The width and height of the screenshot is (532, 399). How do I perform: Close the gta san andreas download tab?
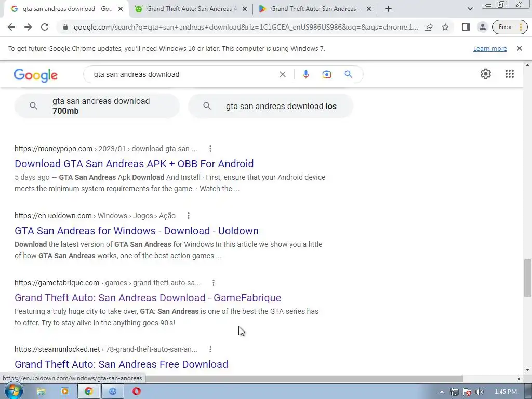tap(120, 9)
